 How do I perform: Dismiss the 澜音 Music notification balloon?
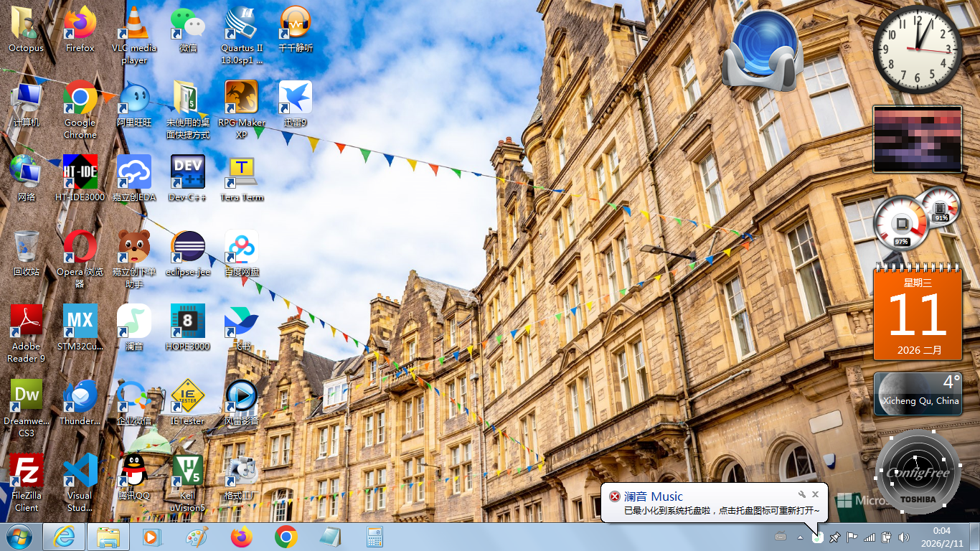815,494
